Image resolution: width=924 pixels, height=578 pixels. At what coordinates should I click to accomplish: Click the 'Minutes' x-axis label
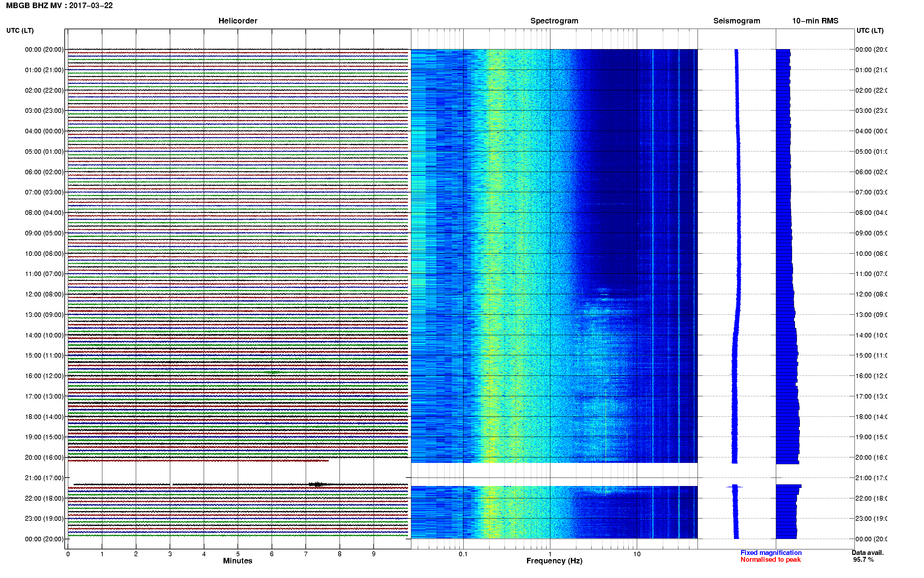pyautogui.click(x=237, y=561)
